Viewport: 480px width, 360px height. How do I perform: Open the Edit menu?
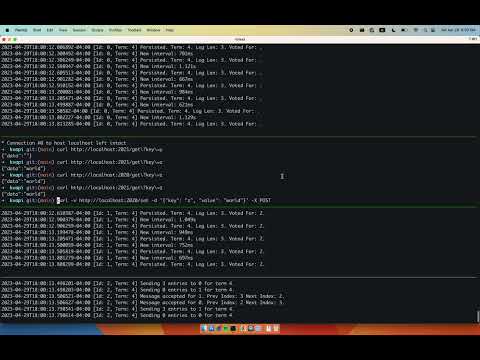click(50, 30)
